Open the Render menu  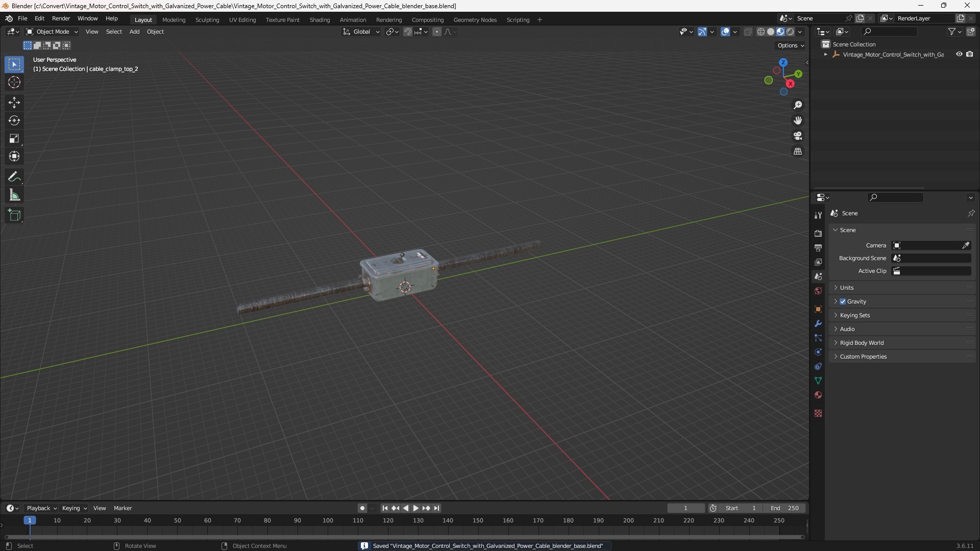pos(61,18)
